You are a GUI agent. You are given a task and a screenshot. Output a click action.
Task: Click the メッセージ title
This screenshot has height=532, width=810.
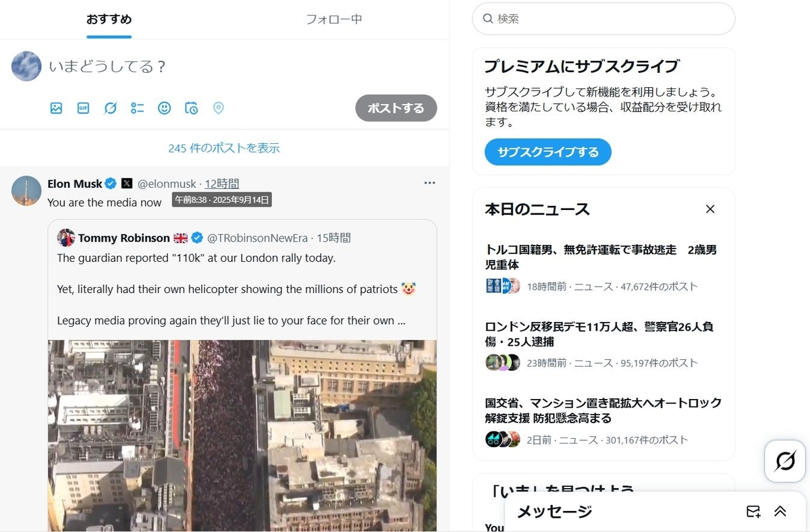[554, 512]
